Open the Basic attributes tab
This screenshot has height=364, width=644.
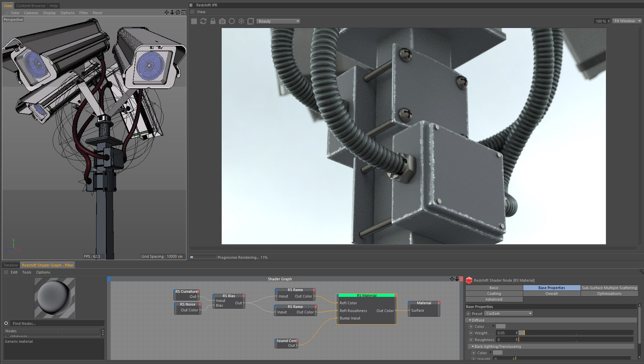(x=494, y=288)
